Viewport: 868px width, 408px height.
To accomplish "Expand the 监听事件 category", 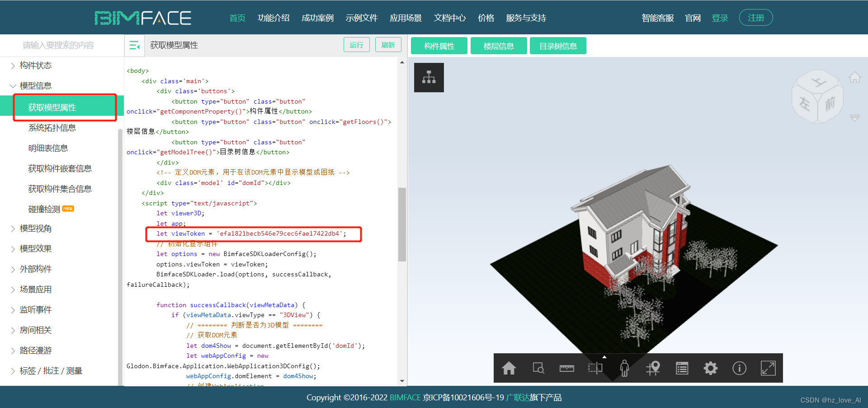I will point(36,309).
